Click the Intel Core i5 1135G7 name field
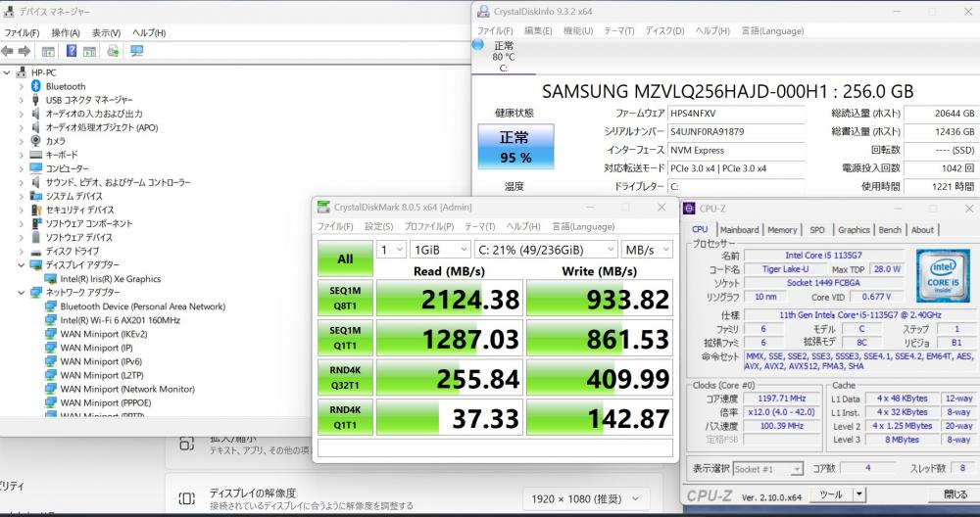Viewport: 980px width, 517px height. coord(824,256)
